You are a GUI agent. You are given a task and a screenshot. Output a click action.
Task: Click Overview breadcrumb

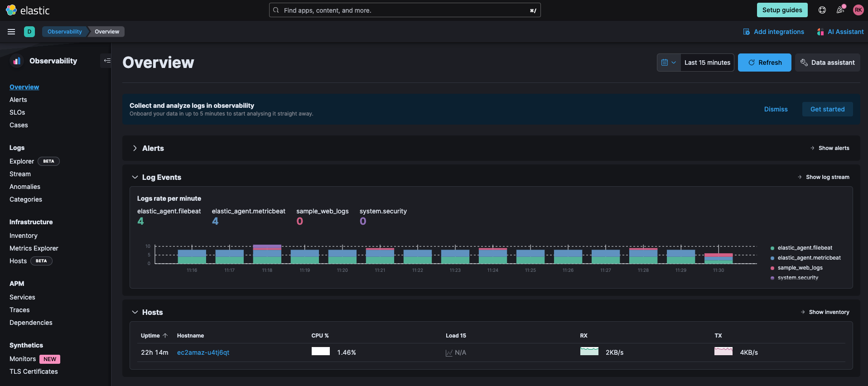click(x=107, y=32)
